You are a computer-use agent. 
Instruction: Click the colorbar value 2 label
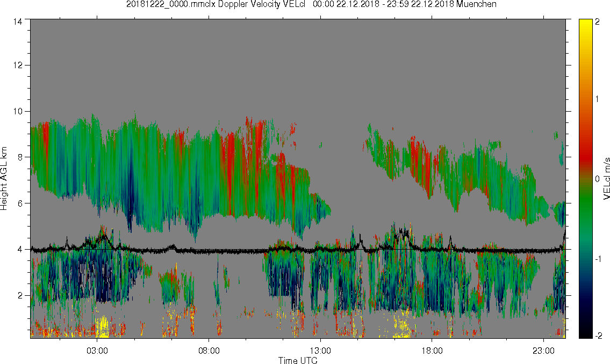point(598,22)
